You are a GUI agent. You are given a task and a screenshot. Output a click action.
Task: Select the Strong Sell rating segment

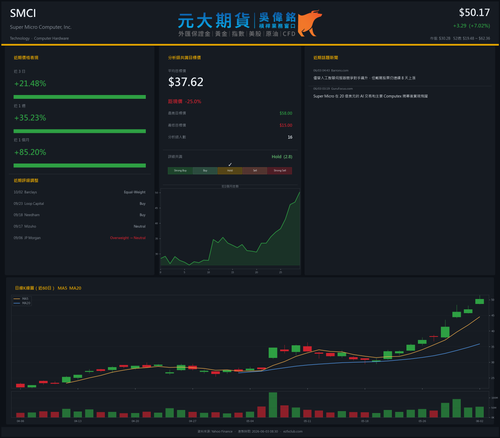tap(280, 171)
